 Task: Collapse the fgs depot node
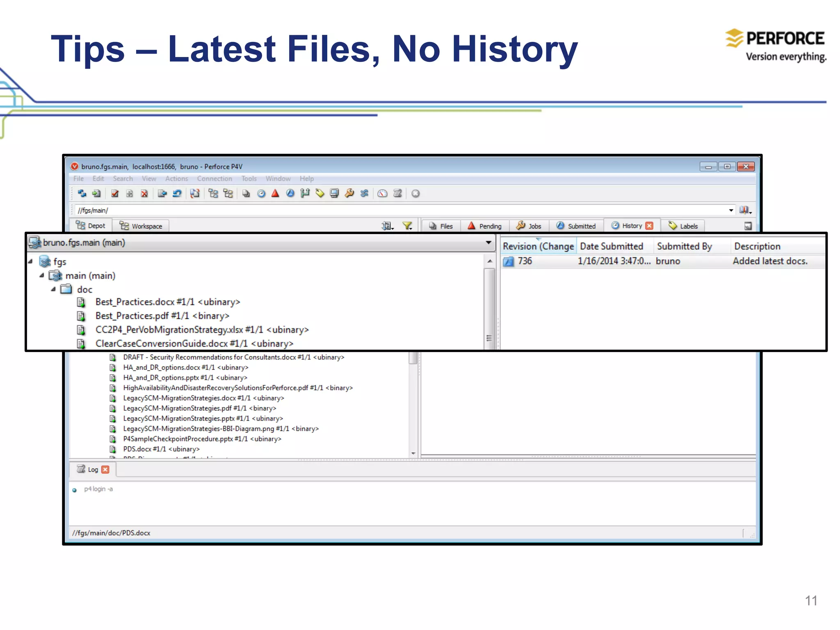pos(30,262)
